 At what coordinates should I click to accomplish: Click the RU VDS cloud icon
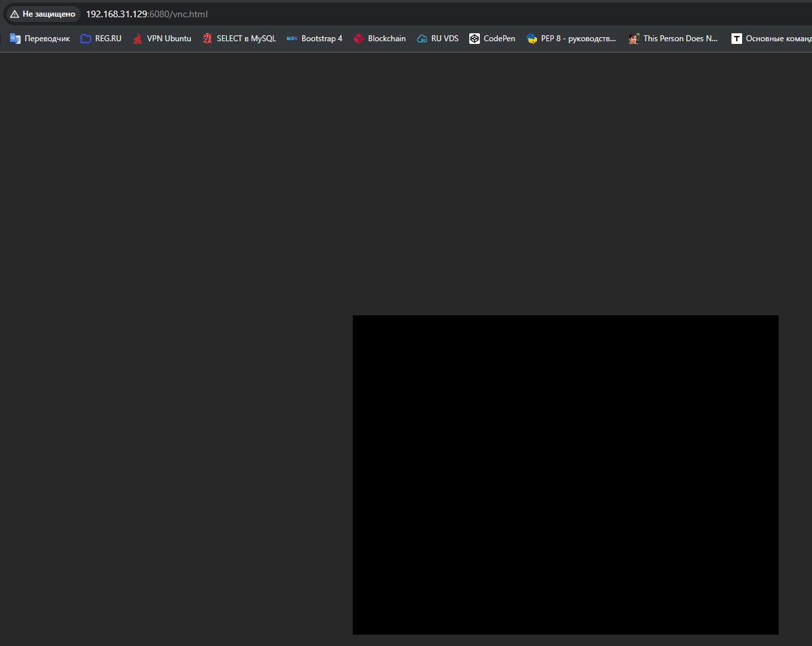(x=422, y=39)
